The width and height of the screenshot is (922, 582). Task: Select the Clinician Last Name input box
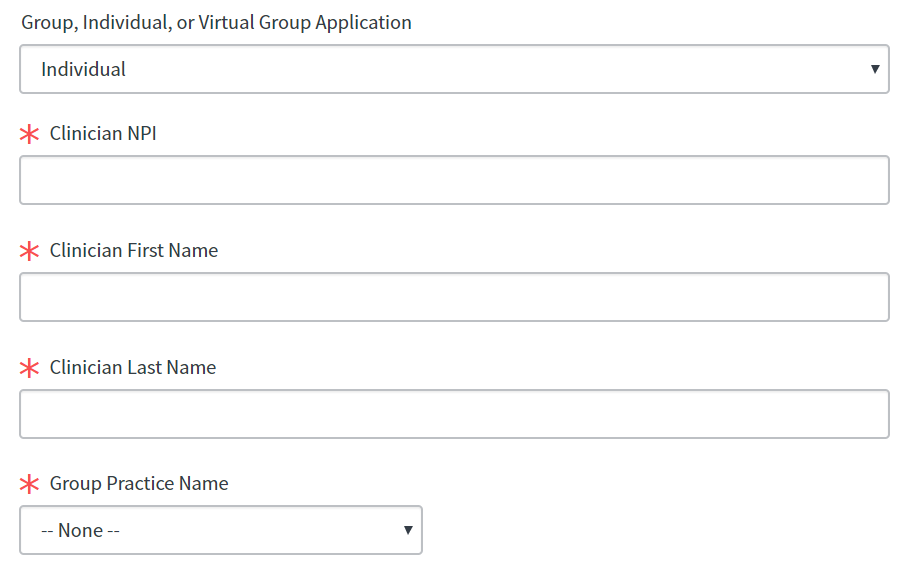[x=454, y=414]
